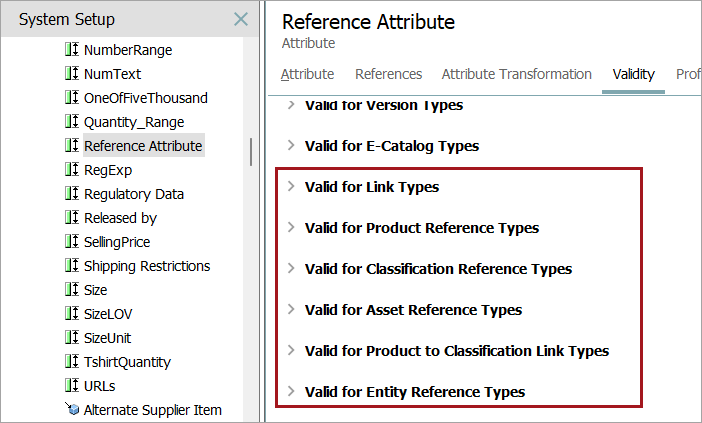Image resolution: width=702 pixels, height=423 pixels.
Task: Click the reference type icon beside Alternate Supplier Item
Action: [x=72, y=409]
